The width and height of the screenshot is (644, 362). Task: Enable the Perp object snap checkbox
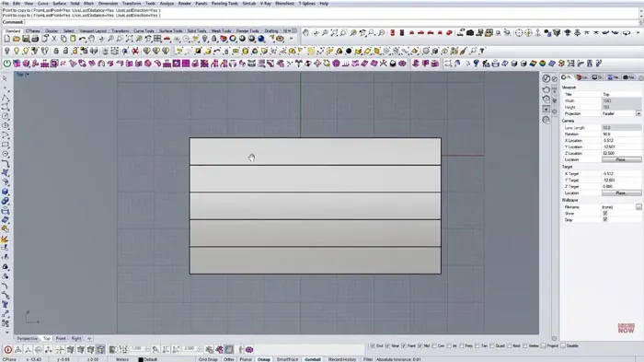pos(462,346)
